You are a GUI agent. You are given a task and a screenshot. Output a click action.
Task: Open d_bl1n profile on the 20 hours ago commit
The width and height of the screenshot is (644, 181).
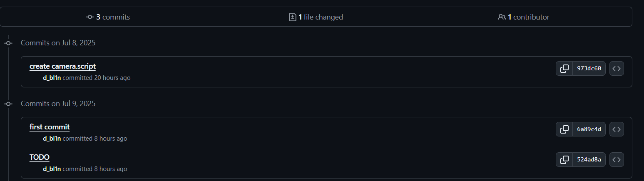pos(52,78)
